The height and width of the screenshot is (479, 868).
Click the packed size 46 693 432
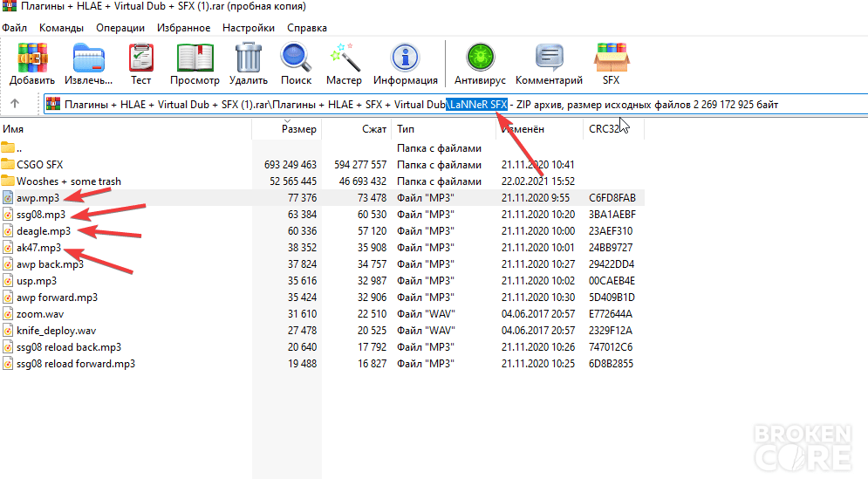[x=363, y=181]
